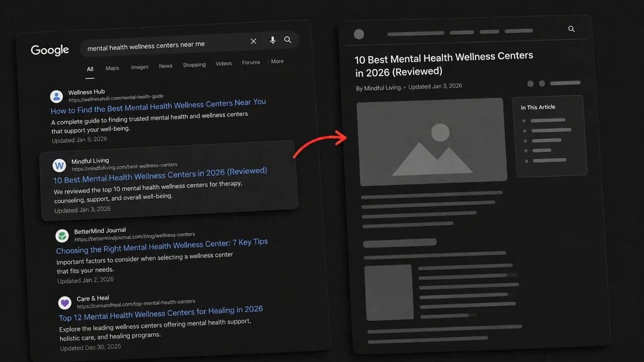Open 'Choosing the Right Mental Health Wellness Center' result
This screenshot has height=362, width=644.
click(x=162, y=246)
